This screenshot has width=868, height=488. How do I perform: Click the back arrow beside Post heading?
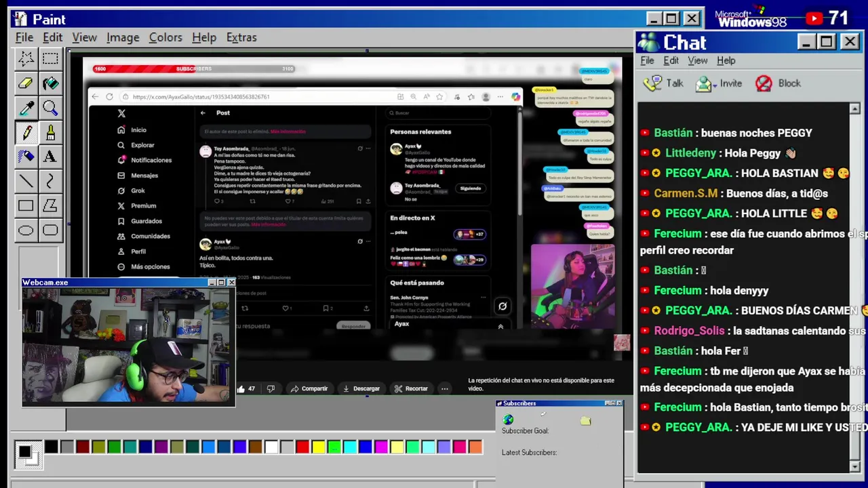click(203, 113)
